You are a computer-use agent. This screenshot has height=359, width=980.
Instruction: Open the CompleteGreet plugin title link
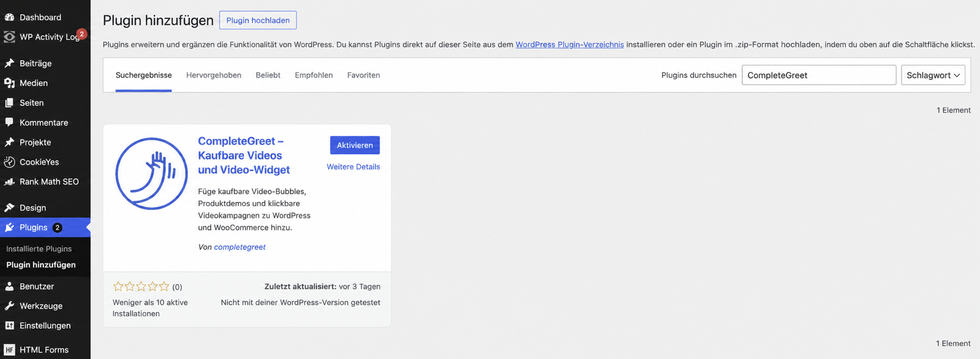click(x=244, y=156)
